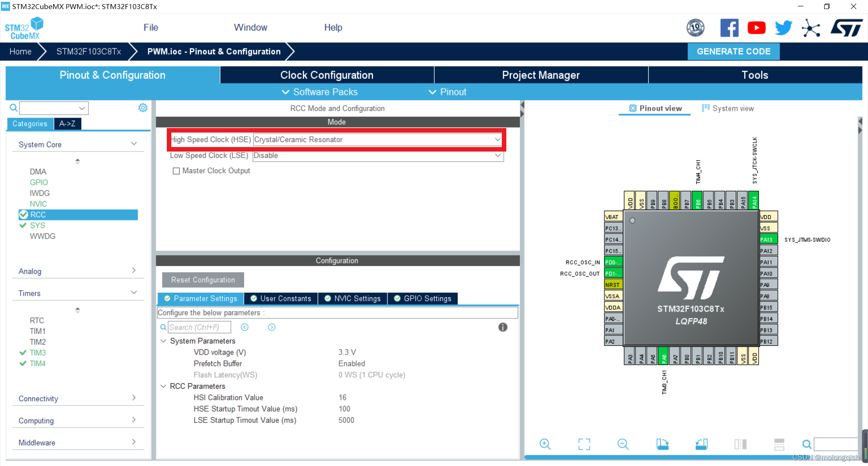Zoom in on the chip pinout
The width and height of the screenshot is (868, 466).
pyautogui.click(x=545, y=444)
